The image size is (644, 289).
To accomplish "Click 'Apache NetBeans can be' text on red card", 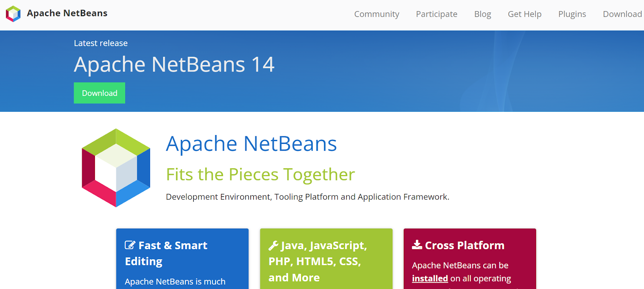I will tap(460, 265).
